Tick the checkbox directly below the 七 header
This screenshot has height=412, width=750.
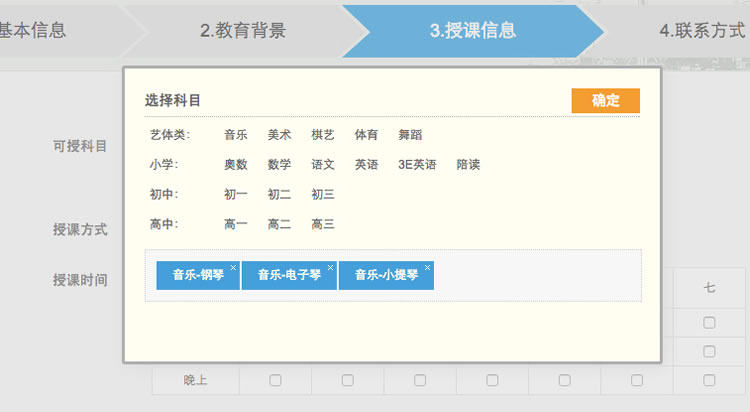click(709, 323)
